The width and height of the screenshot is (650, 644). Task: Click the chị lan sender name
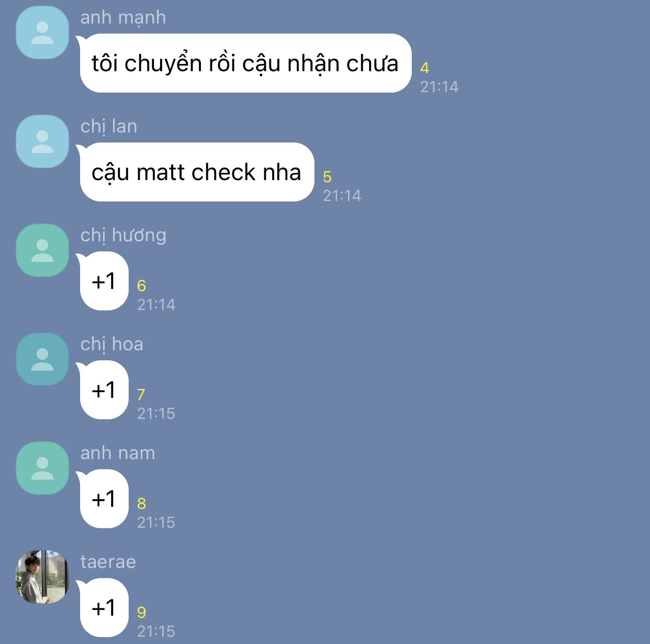point(109,127)
